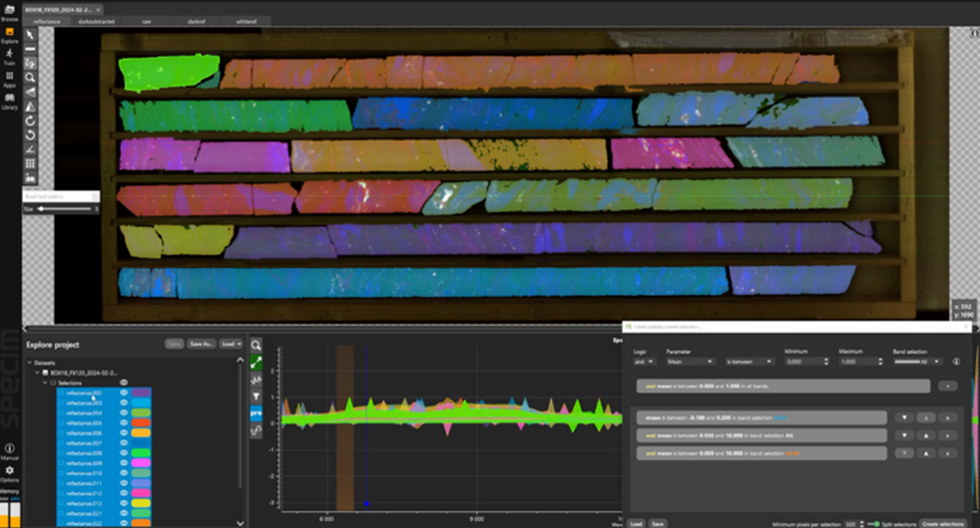The height and width of the screenshot is (528, 980).
Task: Collapse the BOX18_FX120 dataset node
Action: (37, 372)
